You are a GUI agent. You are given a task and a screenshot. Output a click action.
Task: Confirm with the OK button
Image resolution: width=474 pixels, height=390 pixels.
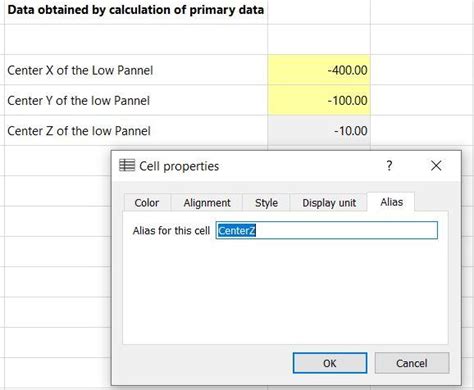click(330, 363)
